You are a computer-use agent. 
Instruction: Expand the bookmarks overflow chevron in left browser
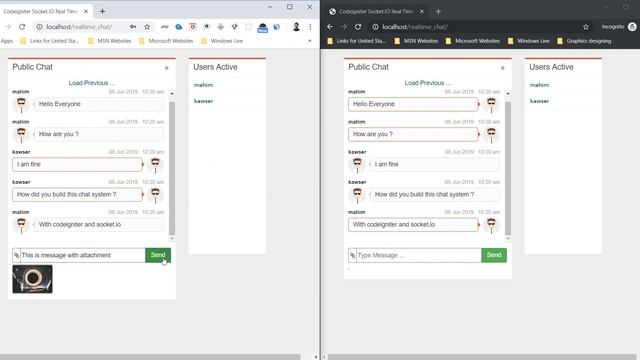point(309,41)
